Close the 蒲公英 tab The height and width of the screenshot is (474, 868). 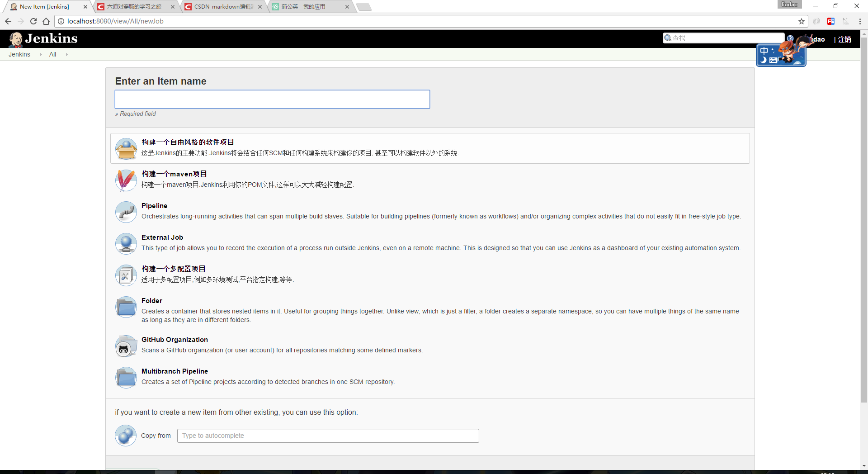347,7
